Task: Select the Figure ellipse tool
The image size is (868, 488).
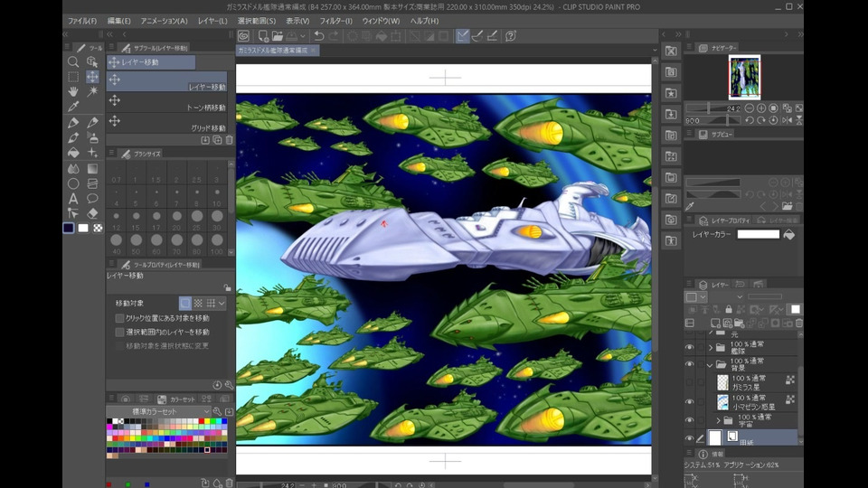Action: [73, 183]
